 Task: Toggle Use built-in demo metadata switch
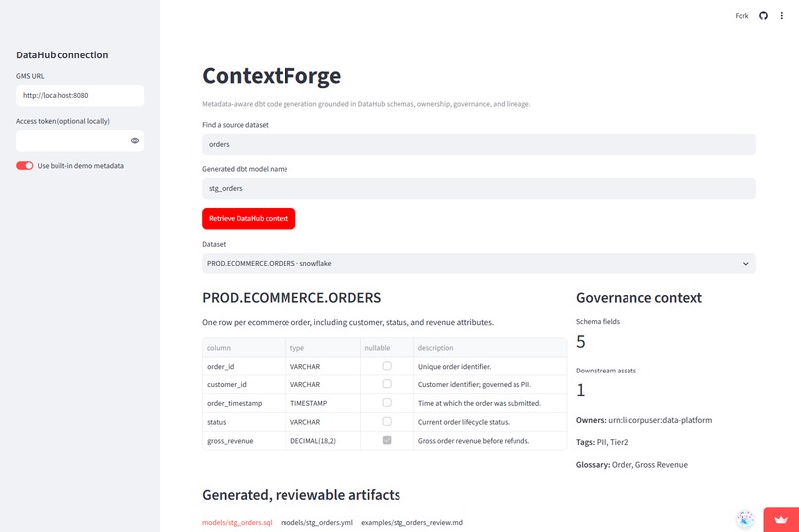point(24,166)
